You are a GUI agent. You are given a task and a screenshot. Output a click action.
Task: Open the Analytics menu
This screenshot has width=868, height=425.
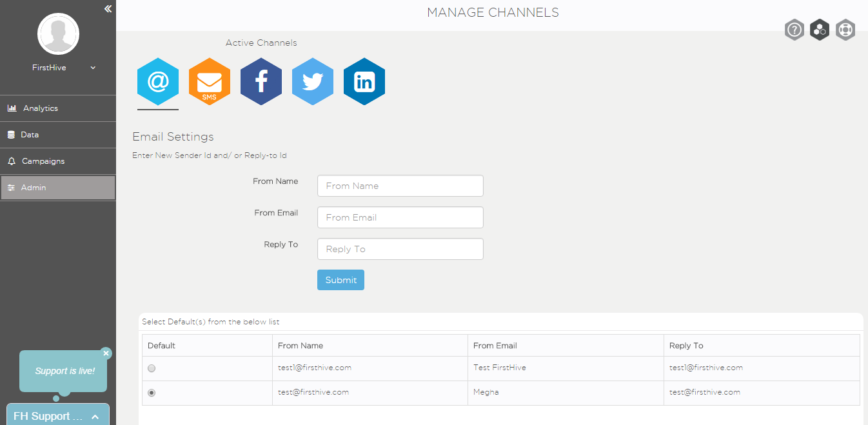(x=58, y=108)
